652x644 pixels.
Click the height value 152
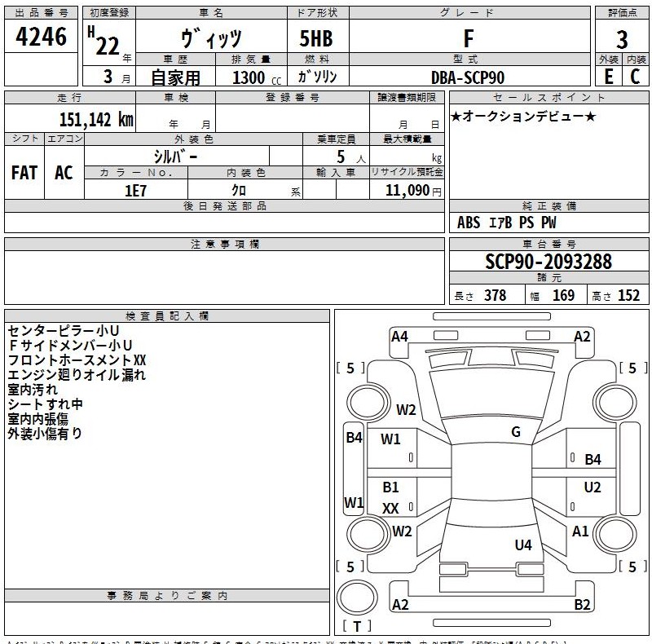click(x=628, y=295)
